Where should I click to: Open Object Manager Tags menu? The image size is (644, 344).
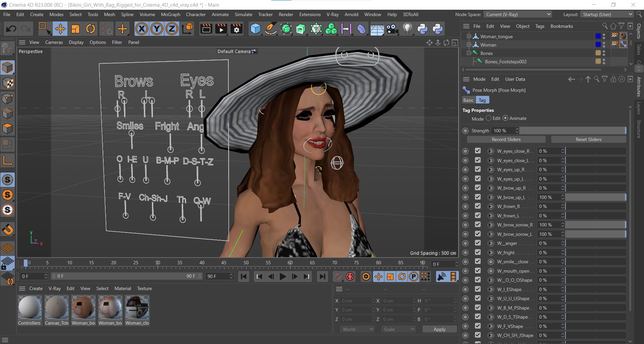(x=540, y=26)
